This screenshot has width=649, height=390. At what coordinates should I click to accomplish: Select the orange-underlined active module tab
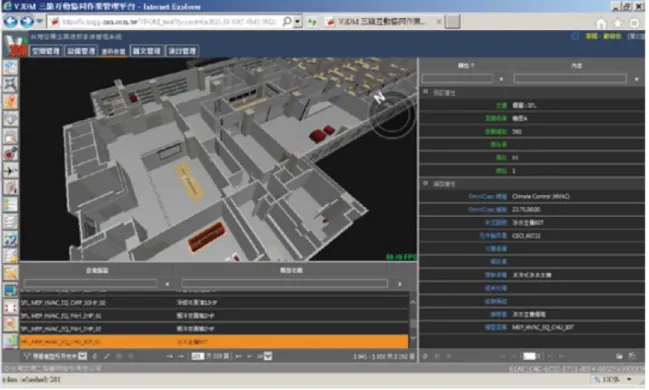[x=113, y=51]
